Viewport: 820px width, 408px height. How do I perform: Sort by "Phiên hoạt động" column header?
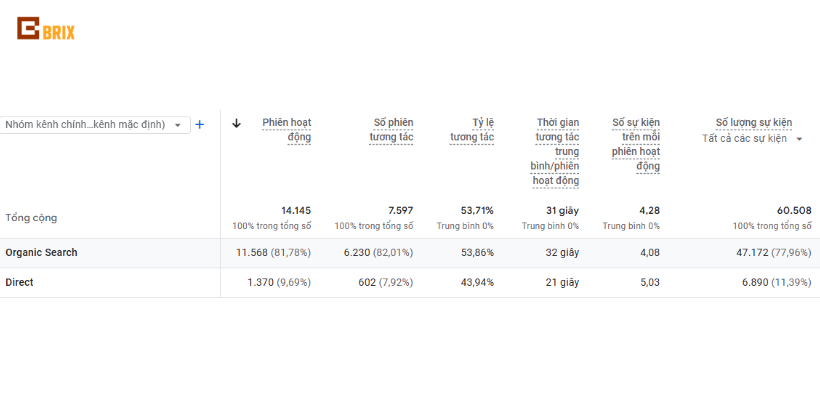tap(287, 129)
